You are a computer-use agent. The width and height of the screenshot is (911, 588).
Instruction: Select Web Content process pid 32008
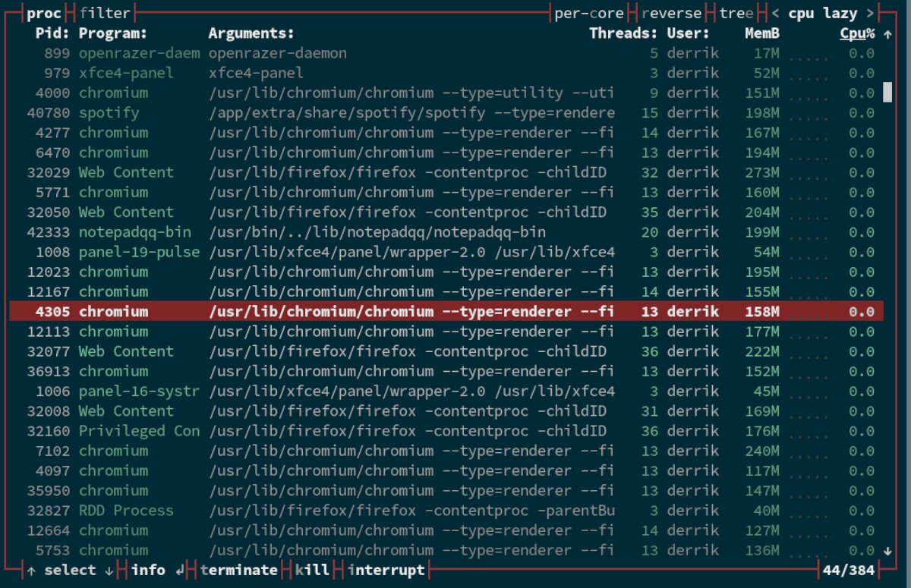tap(446, 410)
